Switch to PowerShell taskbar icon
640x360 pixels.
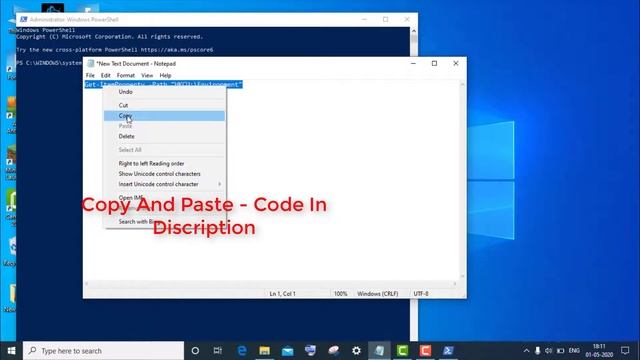click(448, 351)
